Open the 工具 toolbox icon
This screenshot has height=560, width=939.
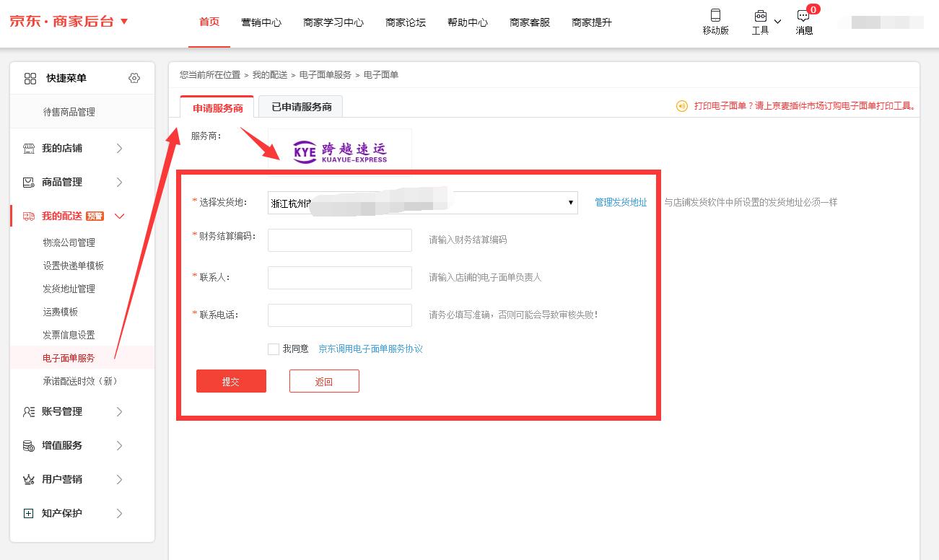point(760,16)
